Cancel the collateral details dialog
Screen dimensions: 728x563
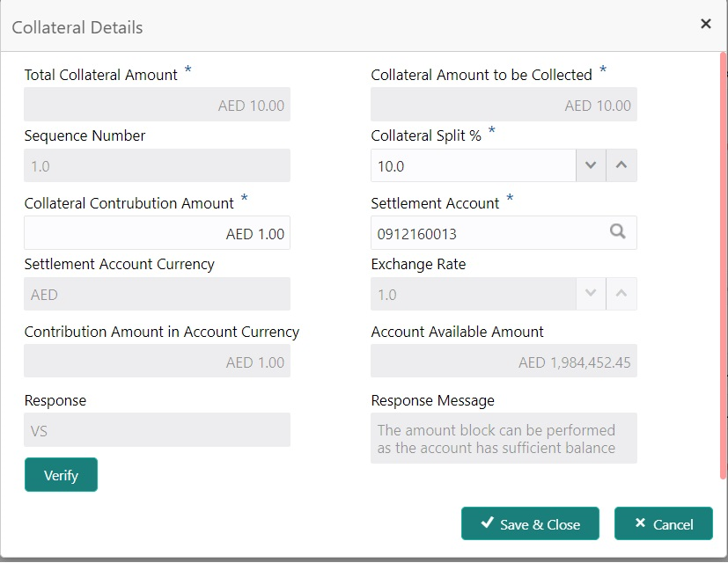pyautogui.click(x=664, y=524)
